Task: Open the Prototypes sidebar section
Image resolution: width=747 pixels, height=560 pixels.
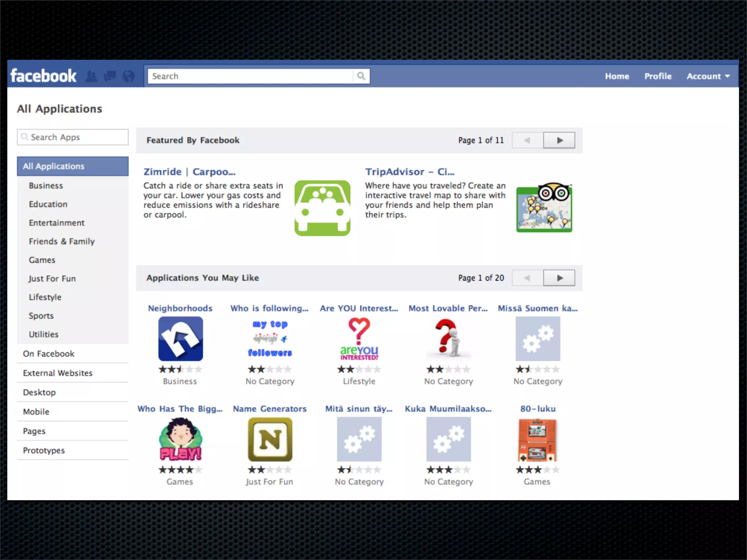Action: click(x=44, y=450)
